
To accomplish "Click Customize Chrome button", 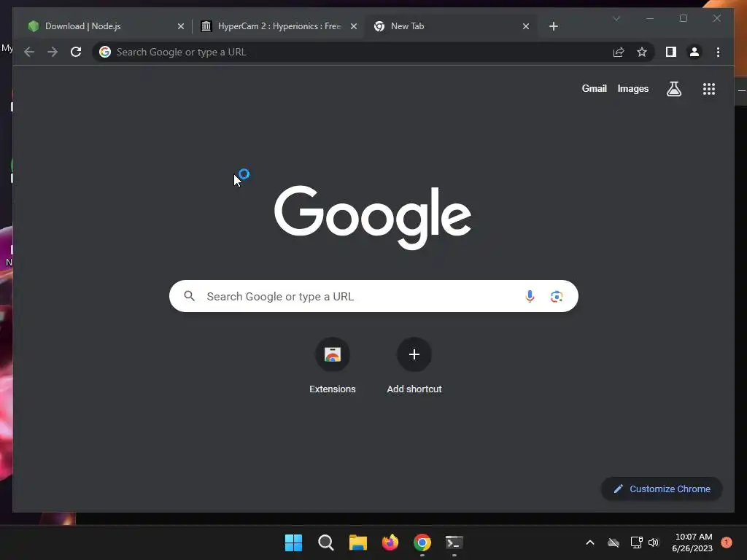I will 662,489.
